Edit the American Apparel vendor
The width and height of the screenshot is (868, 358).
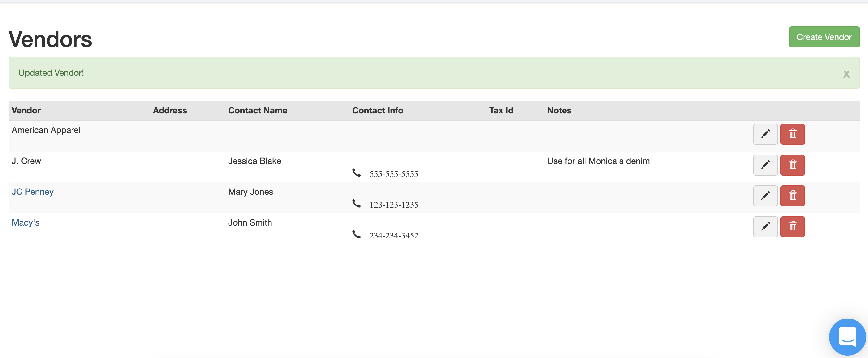pyautogui.click(x=765, y=134)
